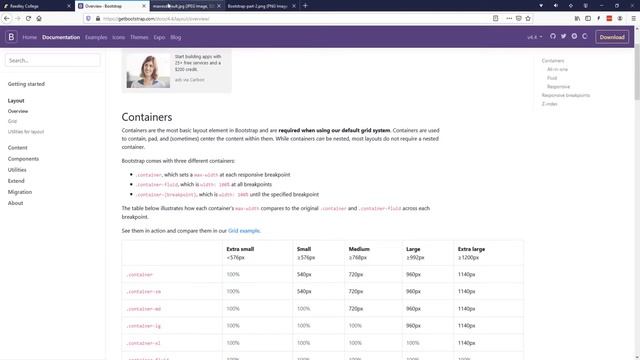Open the v4.x version dropdown
The width and height of the screenshot is (640, 360).
535,37
